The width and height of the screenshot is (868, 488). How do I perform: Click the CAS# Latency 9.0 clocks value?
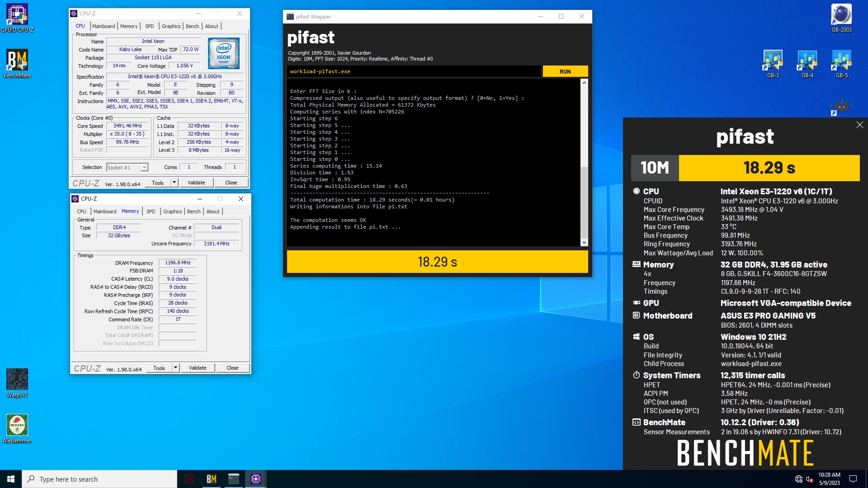coord(178,279)
